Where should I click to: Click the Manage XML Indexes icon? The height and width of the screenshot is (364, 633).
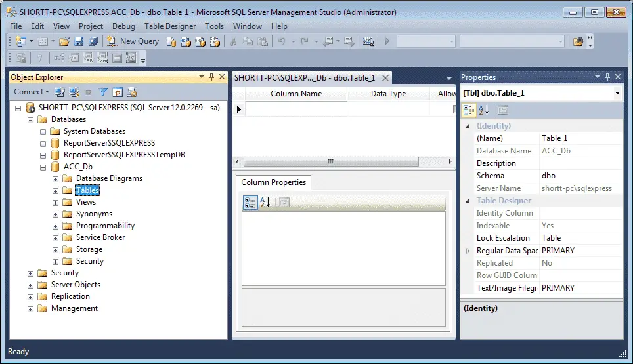point(102,58)
